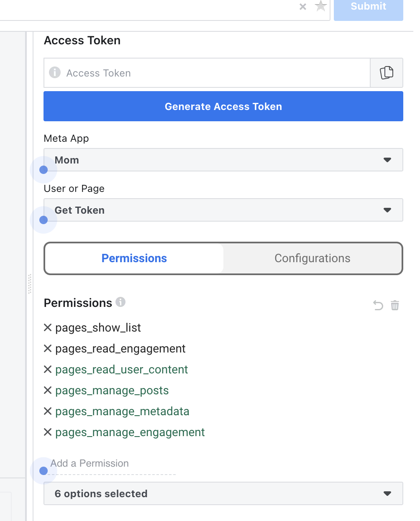Click the User or Page label

point(74,189)
